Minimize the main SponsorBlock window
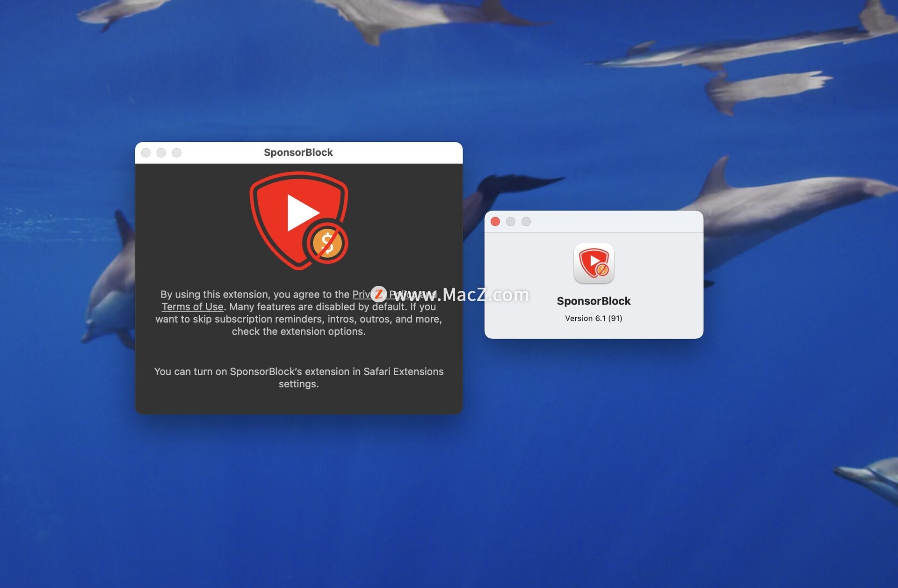 coord(161,153)
